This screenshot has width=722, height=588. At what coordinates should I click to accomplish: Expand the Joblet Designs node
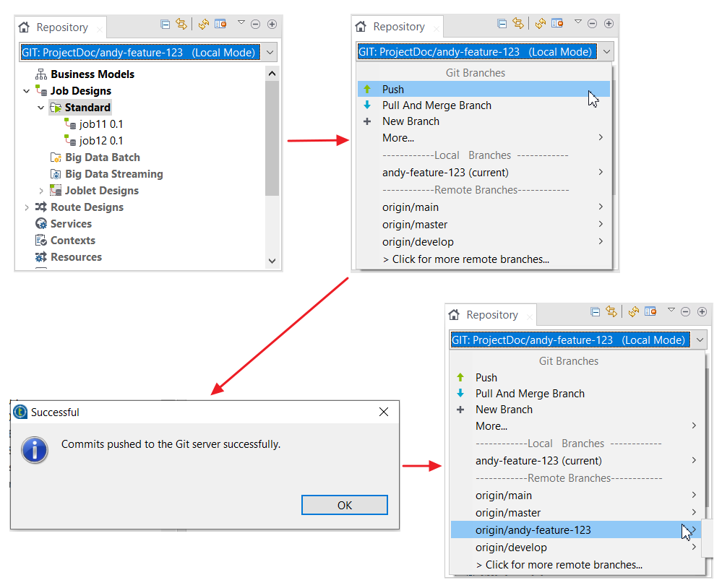(41, 191)
